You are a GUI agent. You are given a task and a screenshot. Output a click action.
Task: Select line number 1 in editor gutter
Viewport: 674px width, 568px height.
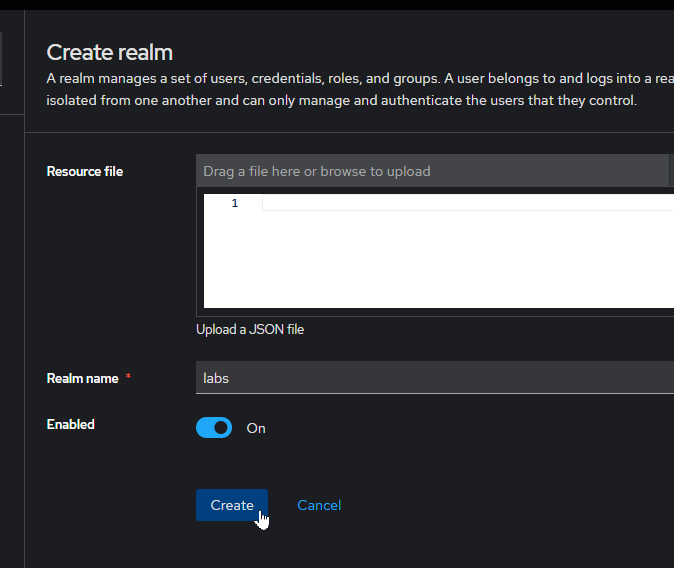pyautogui.click(x=235, y=203)
